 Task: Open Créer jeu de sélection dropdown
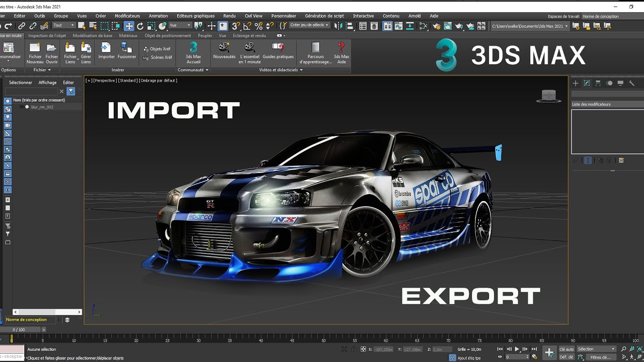pos(309,25)
